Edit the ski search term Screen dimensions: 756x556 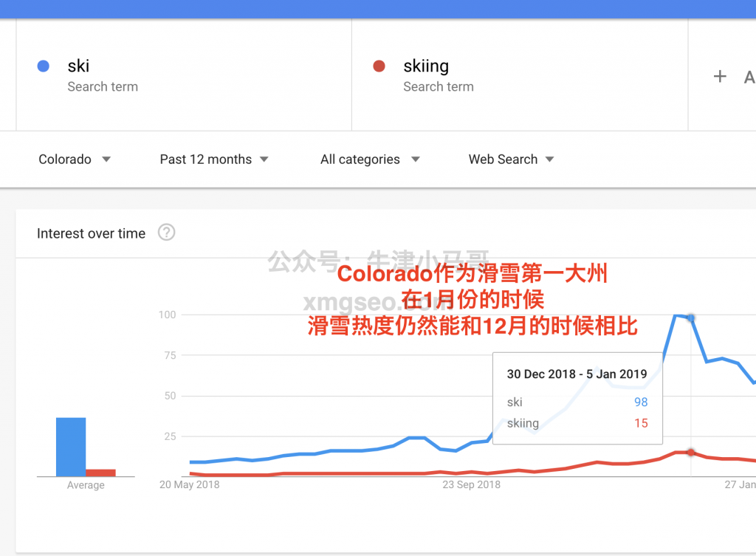[78, 66]
